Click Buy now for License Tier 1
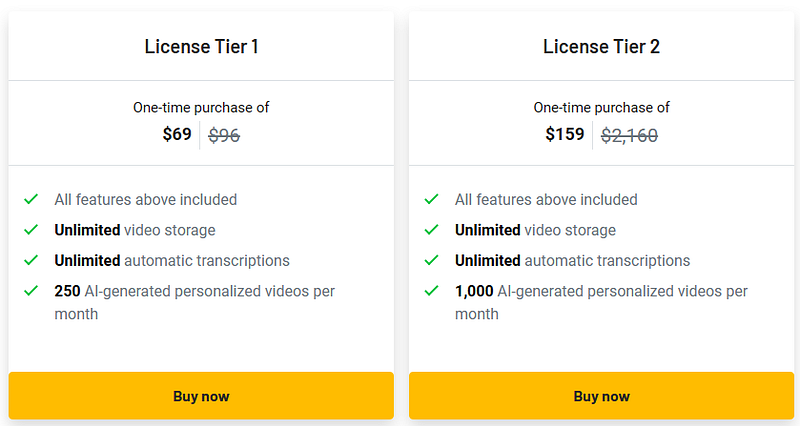Viewport: 800px width, 426px height. (201, 396)
